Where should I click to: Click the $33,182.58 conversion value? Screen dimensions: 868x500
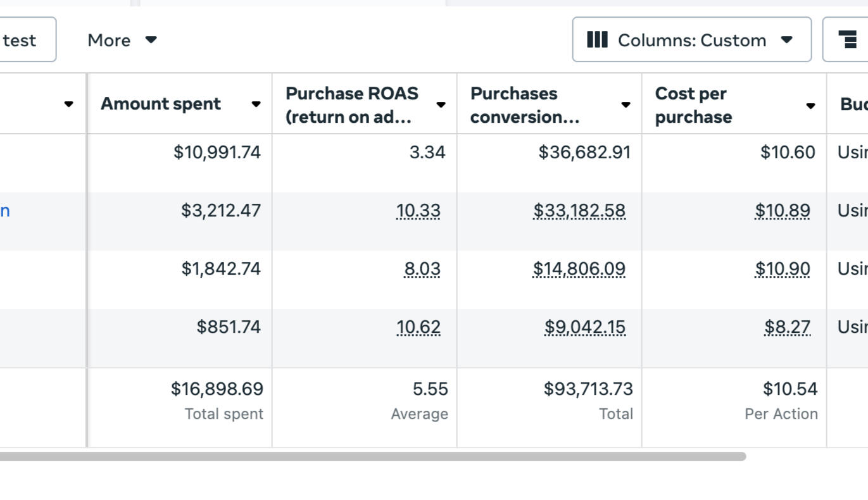pyautogui.click(x=579, y=211)
